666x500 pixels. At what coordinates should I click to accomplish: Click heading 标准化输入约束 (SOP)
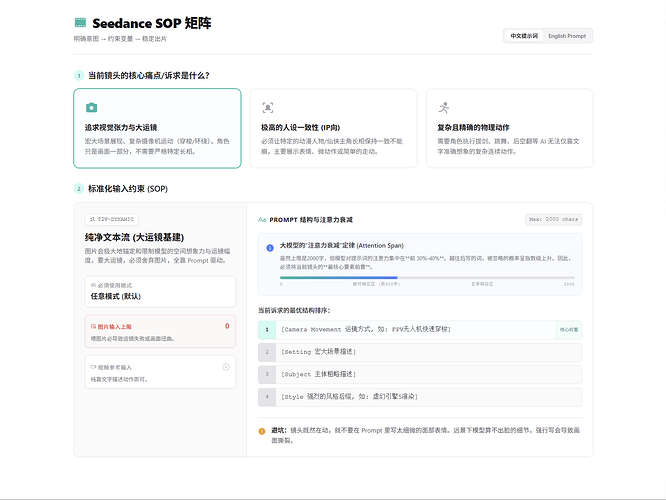pyautogui.click(x=128, y=189)
